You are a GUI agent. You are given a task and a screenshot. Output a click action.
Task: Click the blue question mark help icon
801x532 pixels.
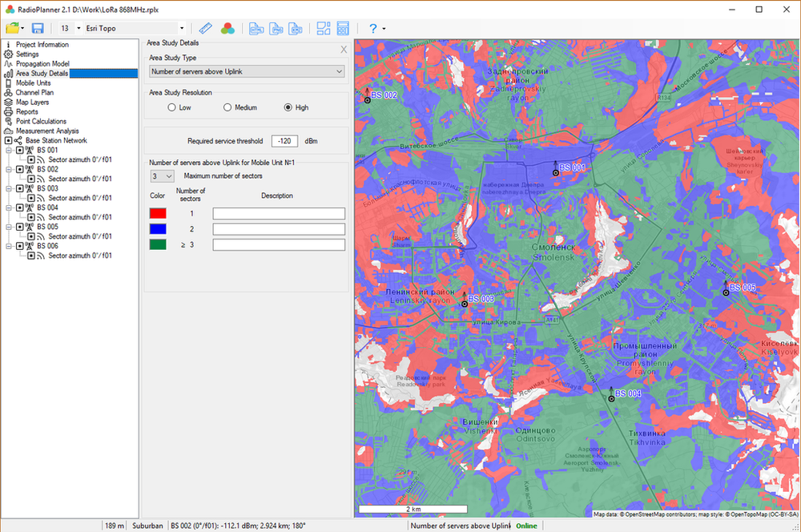[x=372, y=28]
